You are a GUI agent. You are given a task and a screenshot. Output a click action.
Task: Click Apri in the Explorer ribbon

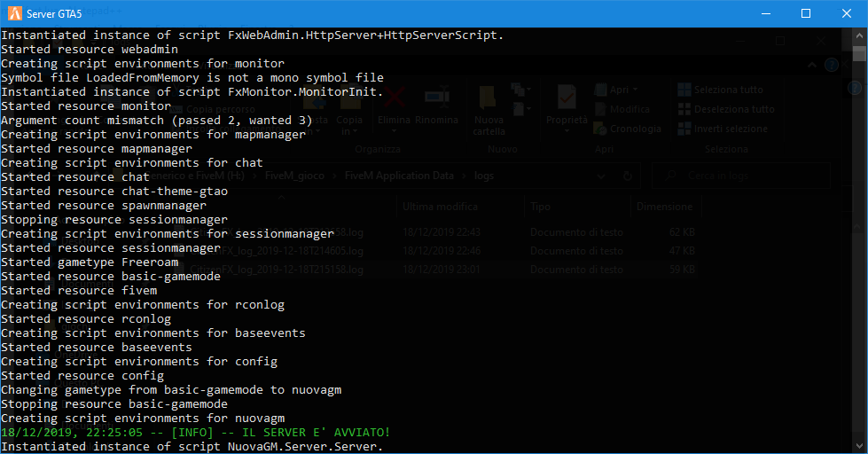616,90
